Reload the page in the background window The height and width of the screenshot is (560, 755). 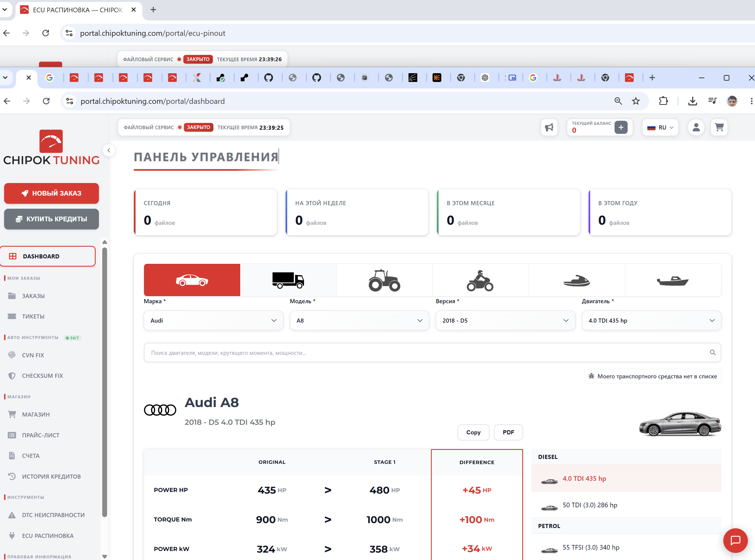point(45,33)
